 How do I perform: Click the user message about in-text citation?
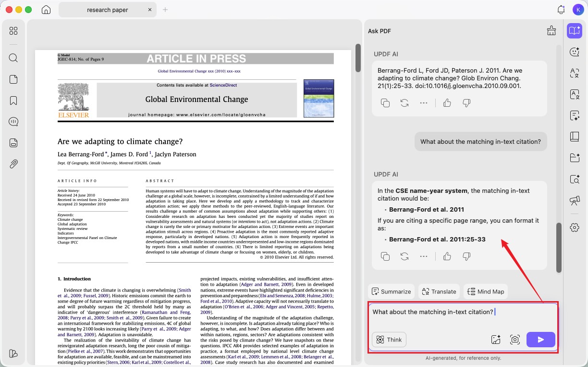(x=480, y=141)
